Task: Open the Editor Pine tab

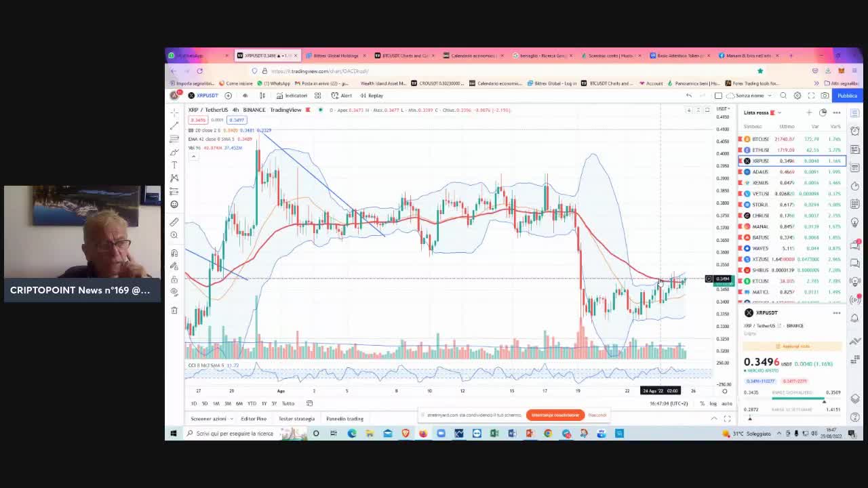Action: coord(254,419)
